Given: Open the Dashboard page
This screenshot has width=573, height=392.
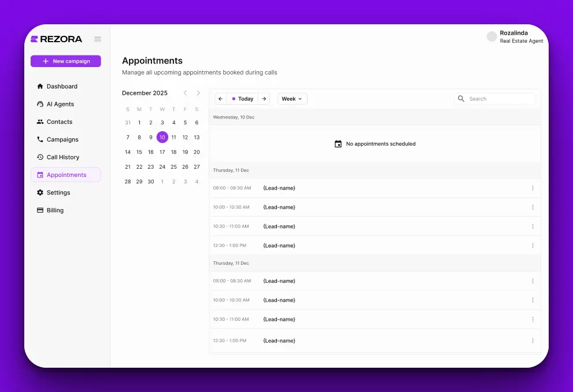Looking at the screenshot, I should [62, 86].
